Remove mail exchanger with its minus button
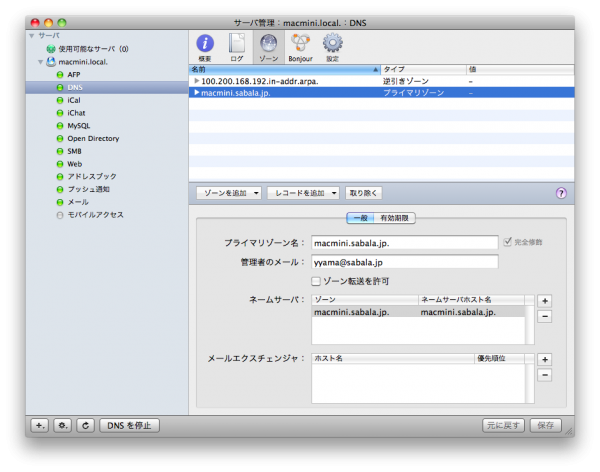 point(545,375)
